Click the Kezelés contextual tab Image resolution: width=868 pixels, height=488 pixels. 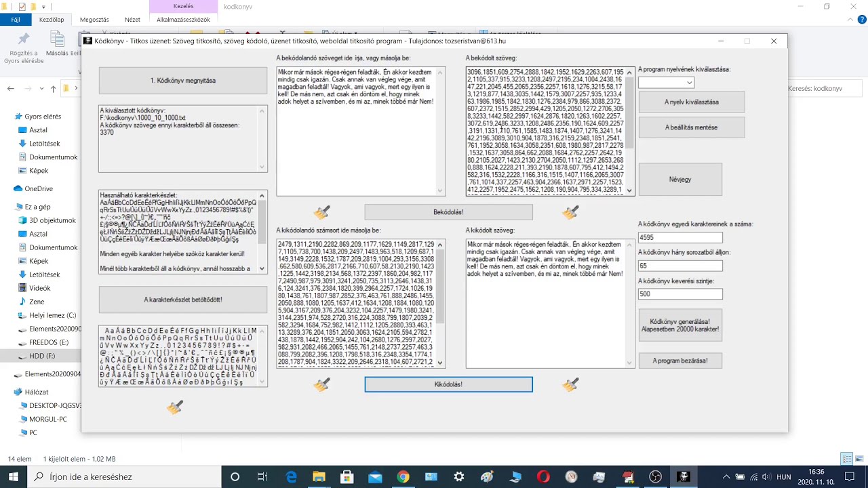(183, 6)
